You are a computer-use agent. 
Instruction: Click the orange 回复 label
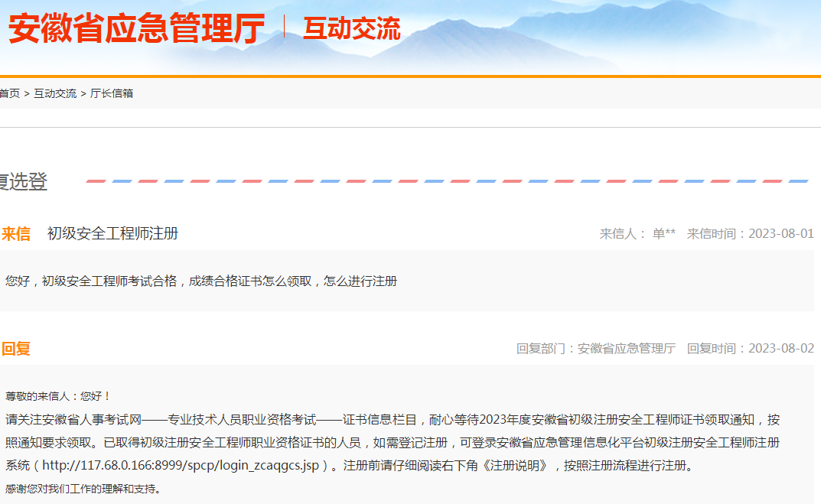(16, 349)
